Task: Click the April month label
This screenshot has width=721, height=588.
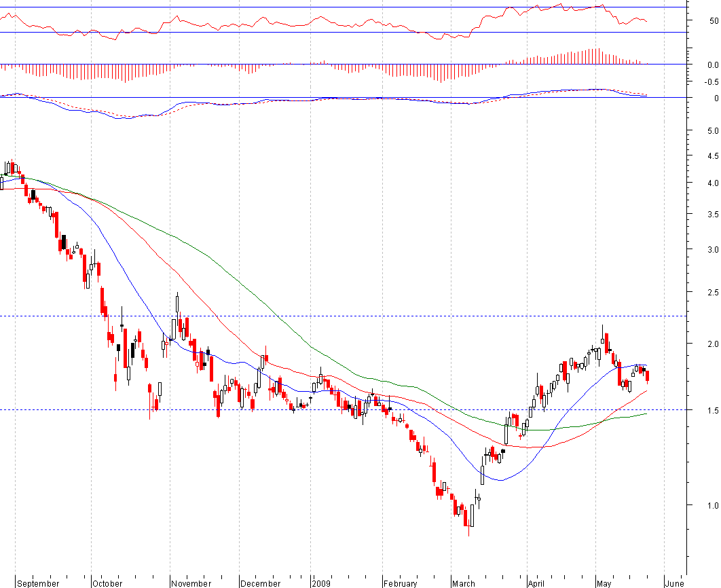Action: (536, 583)
